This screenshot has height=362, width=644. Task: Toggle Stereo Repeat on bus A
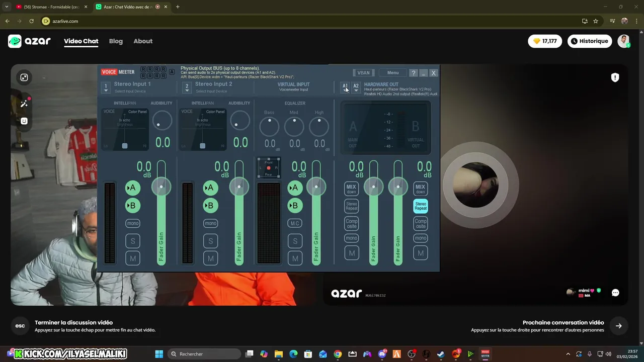pyautogui.click(x=351, y=206)
